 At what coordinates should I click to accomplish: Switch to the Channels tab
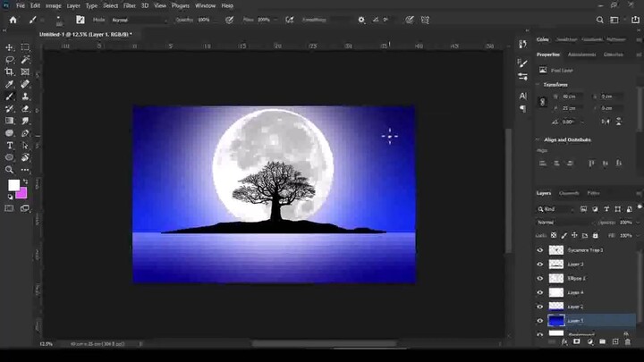pyautogui.click(x=569, y=193)
